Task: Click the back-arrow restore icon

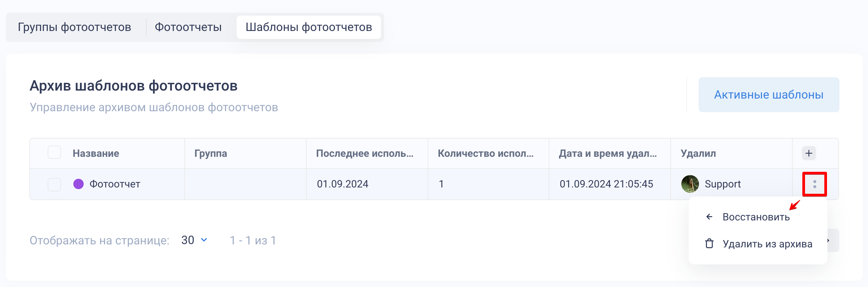Action: [x=709, y=217]
